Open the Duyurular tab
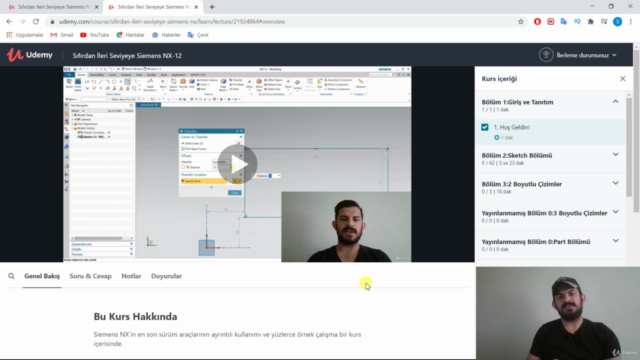The height and width of the screenshot is (360, 640). tap(166, 276)
